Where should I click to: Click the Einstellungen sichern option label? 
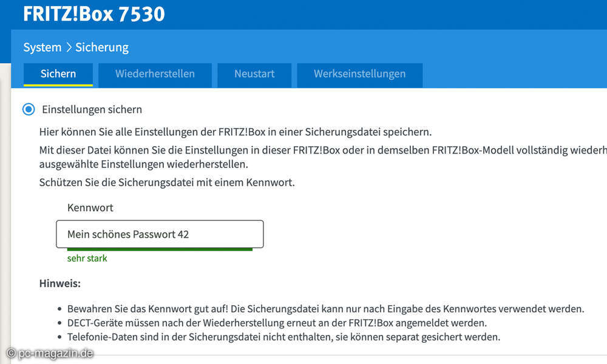[x=92, y=110]
